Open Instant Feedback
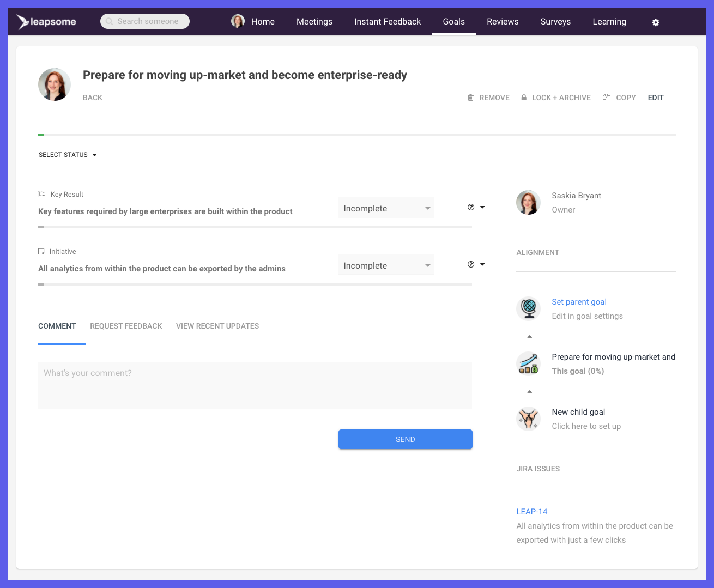714x588 pixels. coord(388,21)
